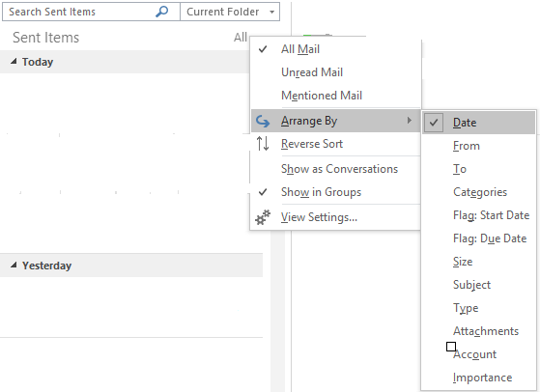This screenshot has height=392, width=540.
Task: Click the search magnifier icon
Action: [x=162, y=12]
